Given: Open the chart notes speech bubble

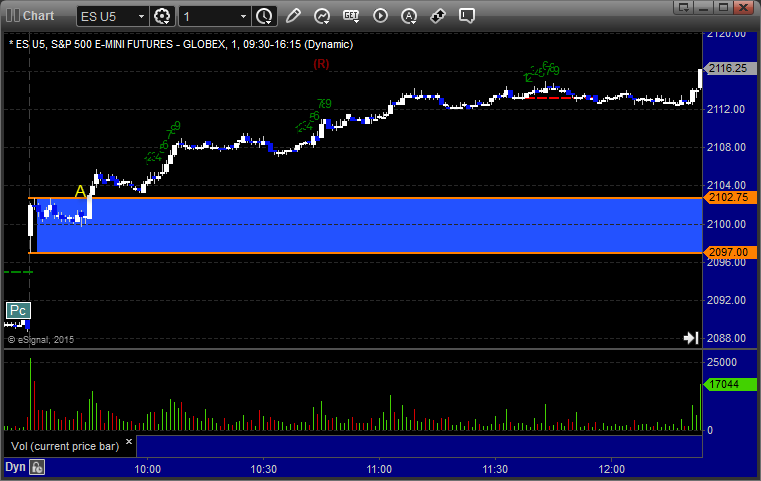Looking at the screenshot, I should pyautogui.click(x=466, y=16).
